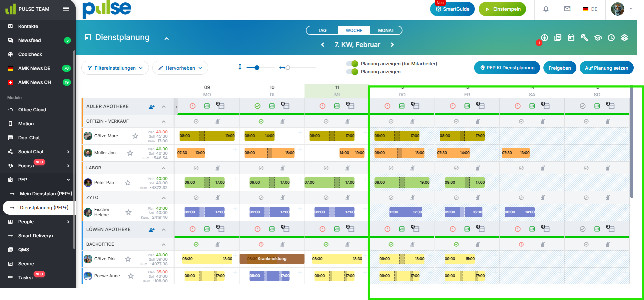
Task: Open the image gallery icon in header
Action: (x=558, y=38)
